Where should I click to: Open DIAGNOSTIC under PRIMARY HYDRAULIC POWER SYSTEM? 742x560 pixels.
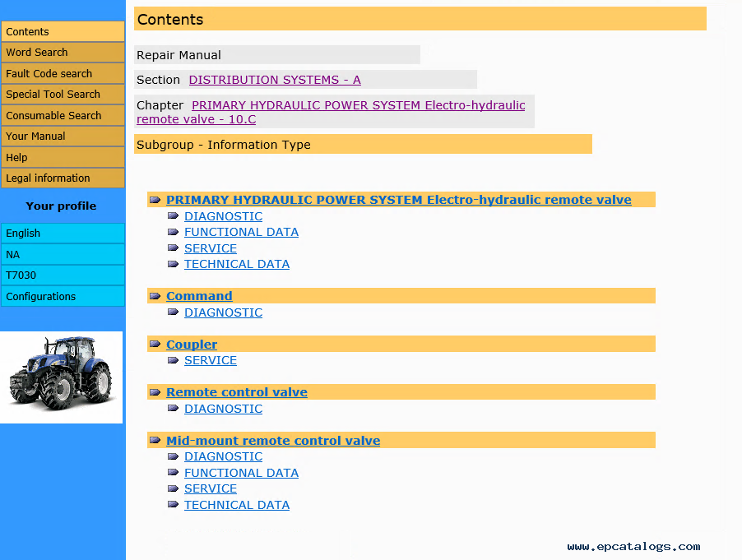[224, 216]
